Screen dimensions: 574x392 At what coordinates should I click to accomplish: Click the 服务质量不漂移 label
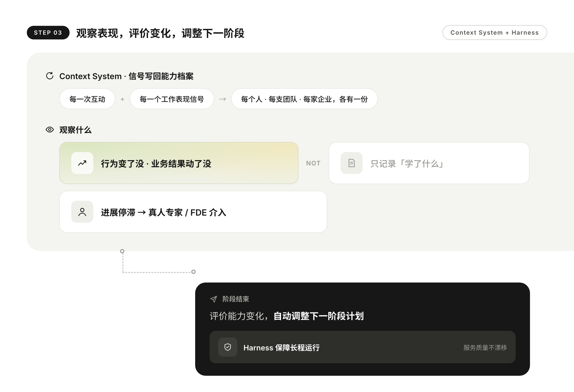point(485,348)
